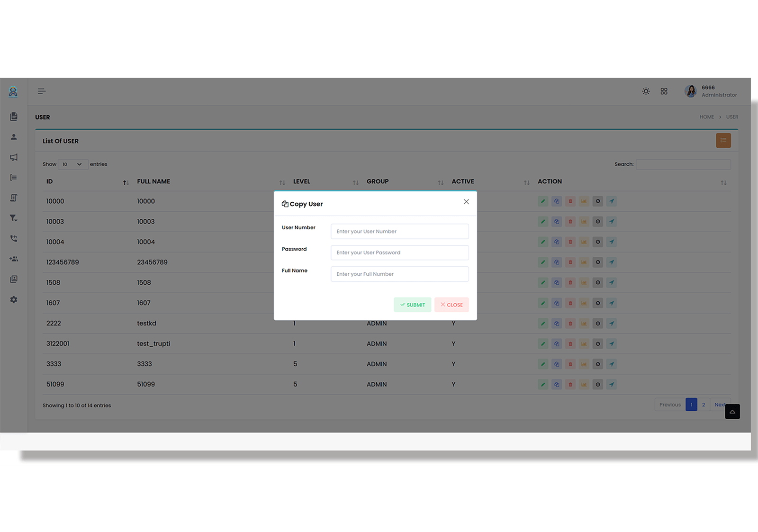This screenshot has width=758, height=532.
Task: Delete user 3333 using the red trash icon
Action: [x=570, y=364]
